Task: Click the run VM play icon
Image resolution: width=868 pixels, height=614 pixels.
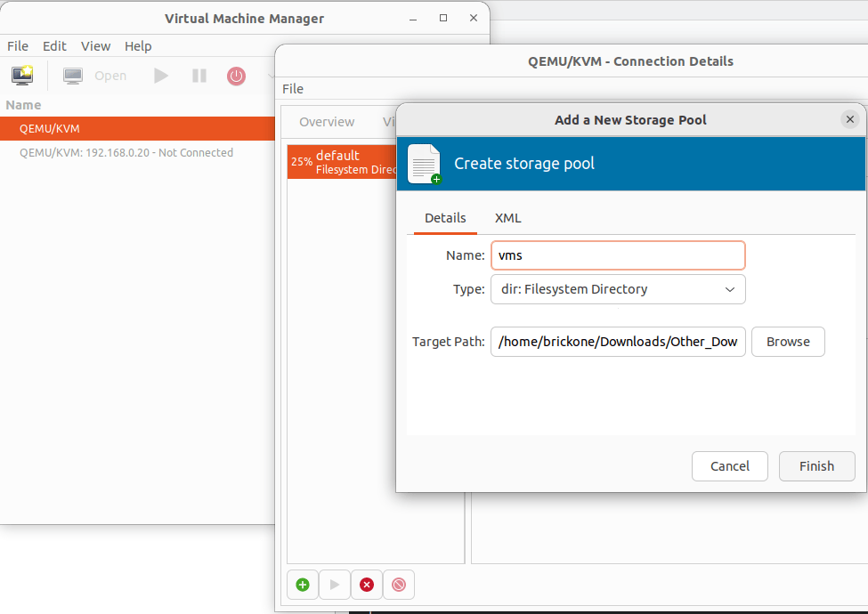Action: click(161, 76)
